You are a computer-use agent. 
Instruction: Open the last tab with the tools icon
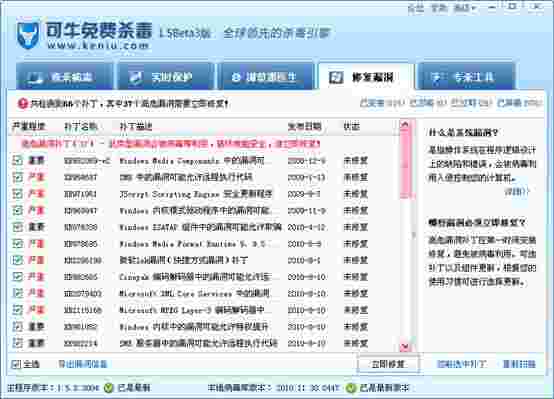click(x=466, y=77)
